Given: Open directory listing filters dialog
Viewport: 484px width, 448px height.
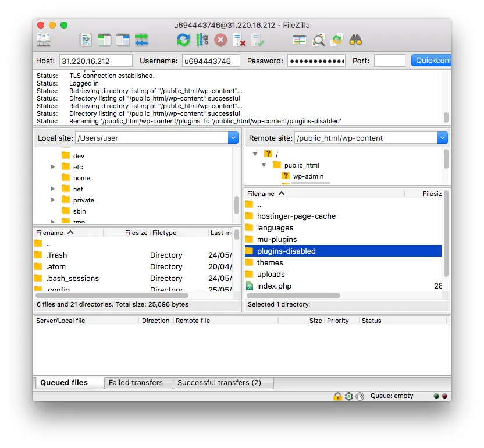Looking at the screenshot, I should pyautogui.click(x=300, y=40).
